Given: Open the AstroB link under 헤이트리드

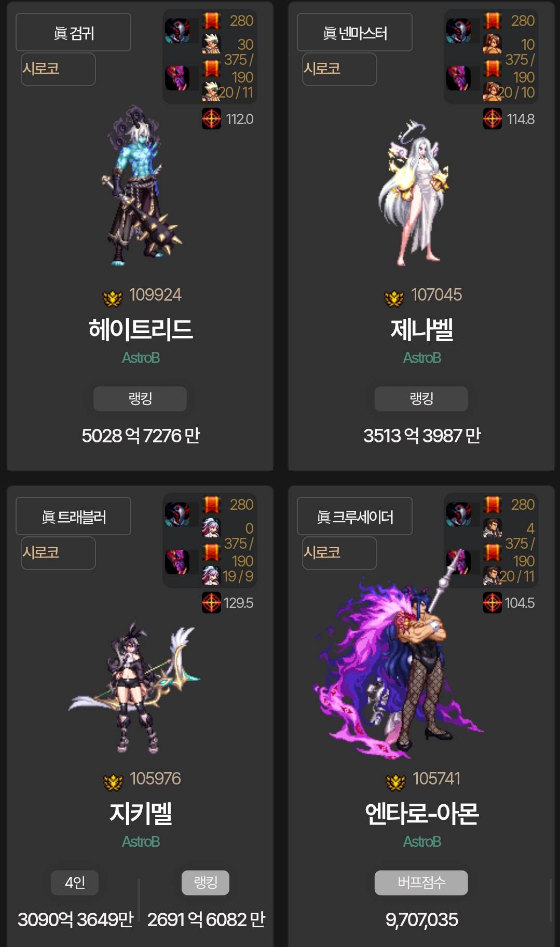Looking at the screenshot, I should [141, 358].
